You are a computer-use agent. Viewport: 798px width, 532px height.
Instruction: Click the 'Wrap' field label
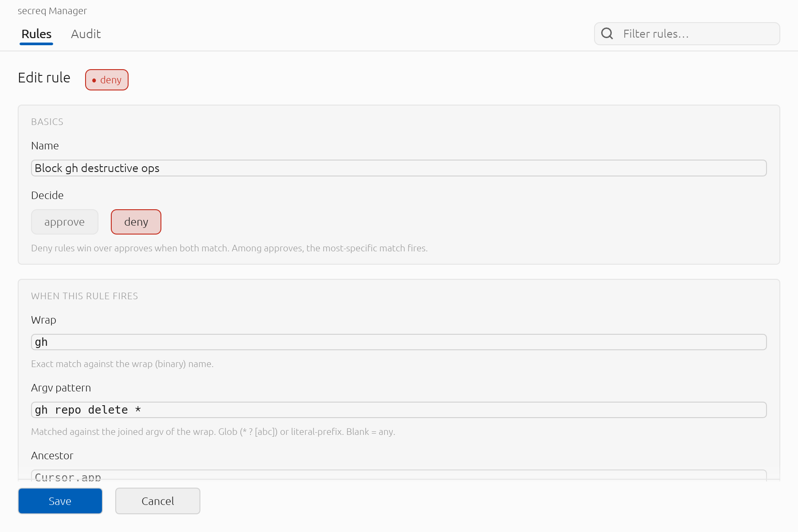44,320
